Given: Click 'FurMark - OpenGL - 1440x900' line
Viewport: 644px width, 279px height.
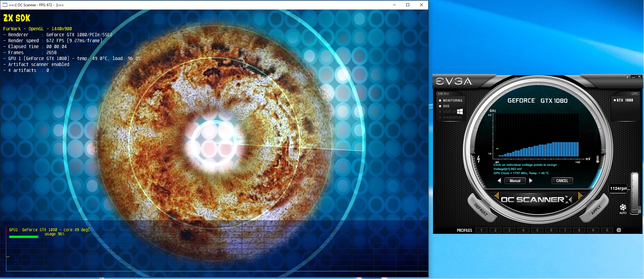Looking at the screenshot, I should click(x=37, y=29).
